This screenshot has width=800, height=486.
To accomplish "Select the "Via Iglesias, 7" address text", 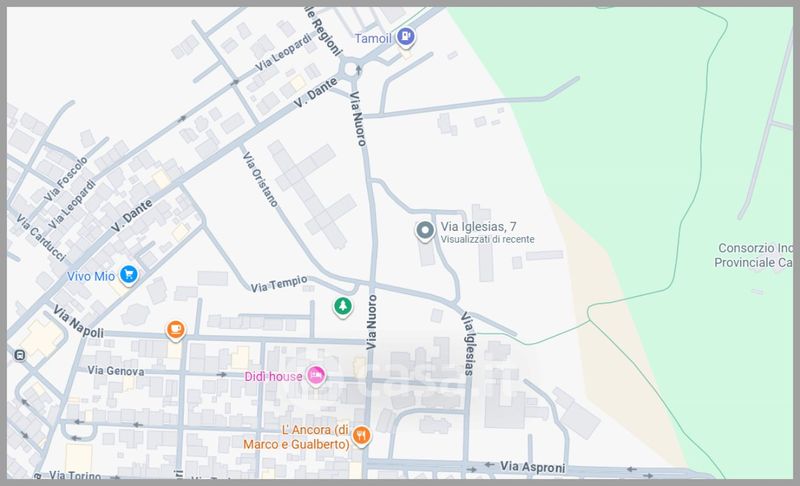I will (x=478, y=226).
